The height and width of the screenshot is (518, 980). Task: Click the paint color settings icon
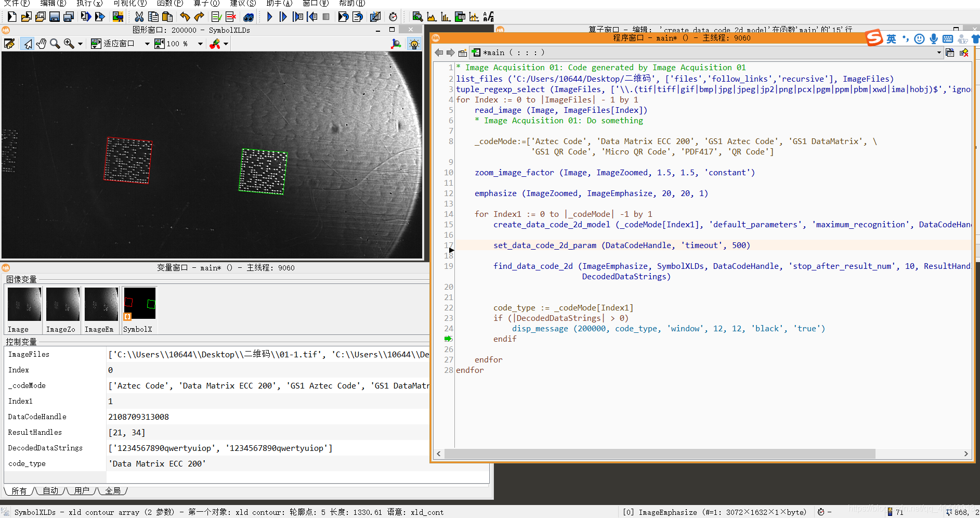pyautogui.click(x=215, y=44)
